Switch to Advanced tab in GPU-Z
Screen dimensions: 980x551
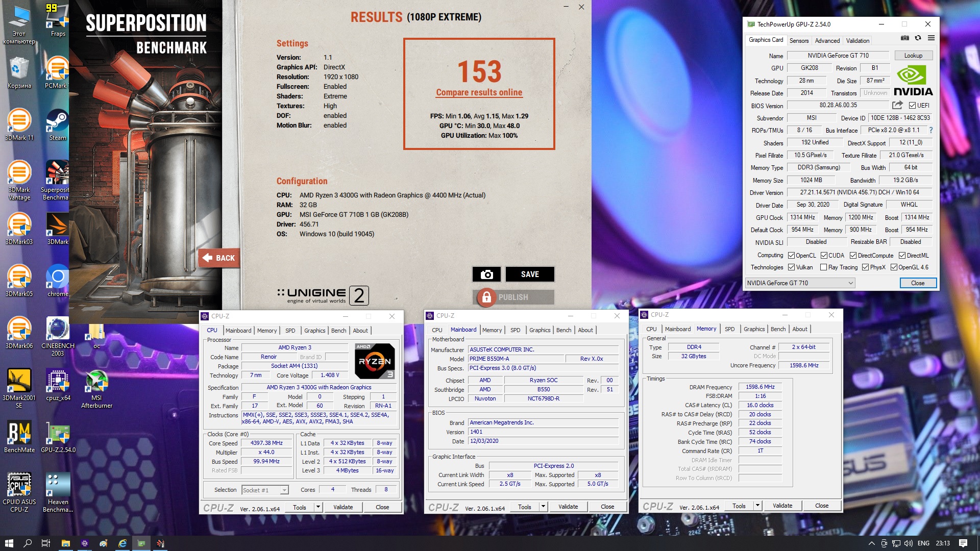[827, 41]
